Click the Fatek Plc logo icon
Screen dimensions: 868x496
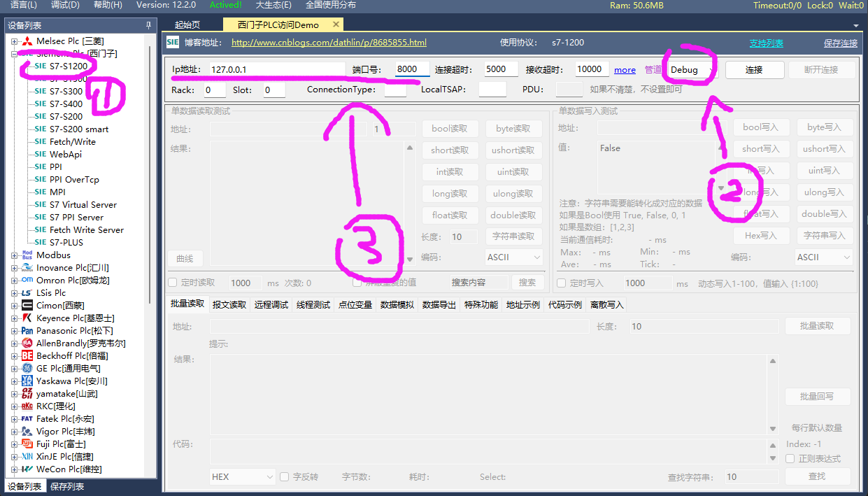pyautogui.click(x=27, y=418)
